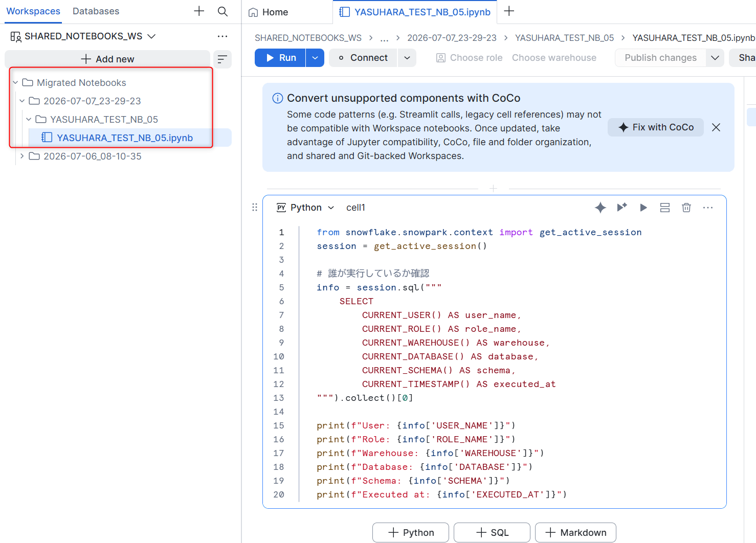Collapse the Migrated Notebooks folder
The height and width of the screenshot is (543, 756).
pyautogui.click(x=15, y=82)
